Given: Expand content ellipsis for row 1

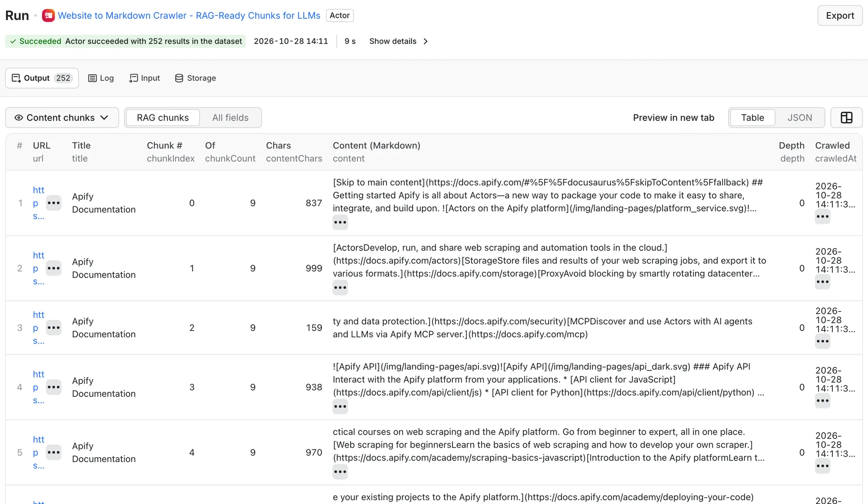Looking at the screenshot, I should click(x=340, y=222).
